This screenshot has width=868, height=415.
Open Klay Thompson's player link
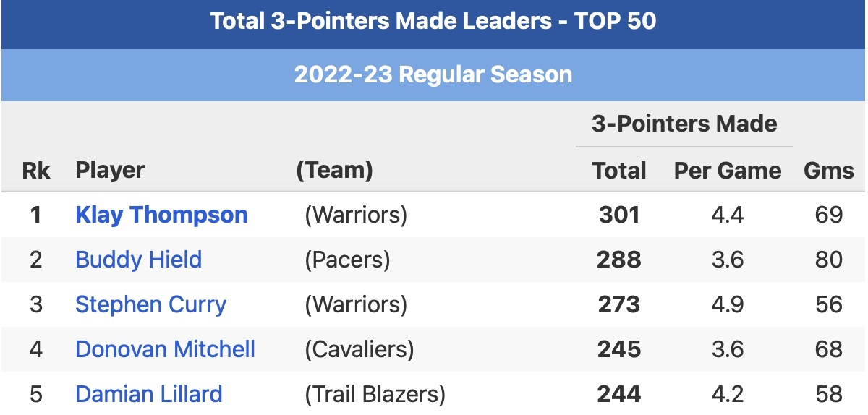161,215
